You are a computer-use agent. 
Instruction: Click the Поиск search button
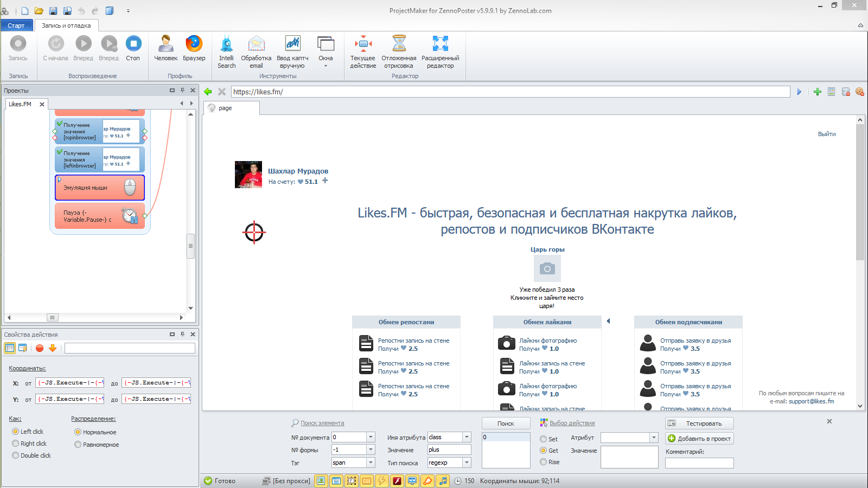pos(506,423)
